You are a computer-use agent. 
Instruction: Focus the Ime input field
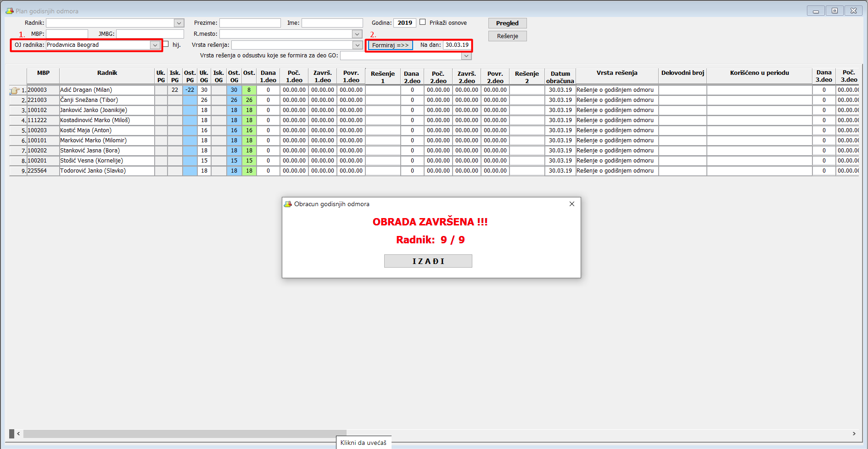point(332,23)
